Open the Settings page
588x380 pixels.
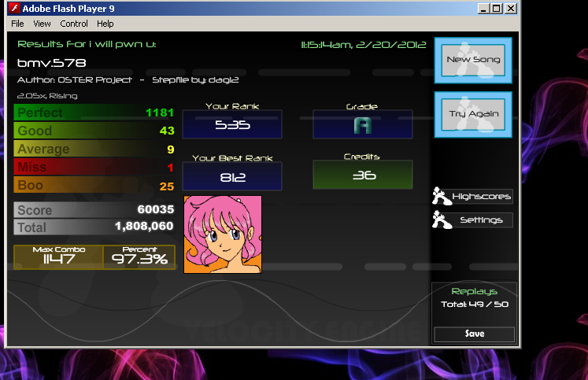(482, 220)
